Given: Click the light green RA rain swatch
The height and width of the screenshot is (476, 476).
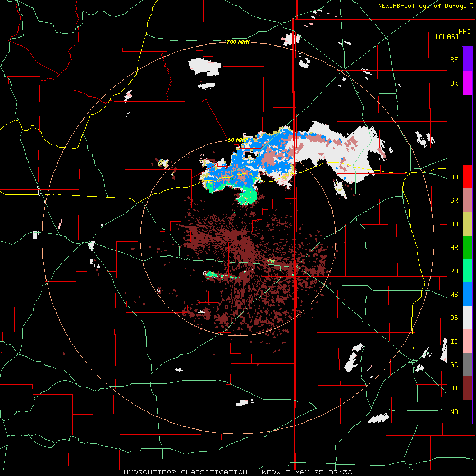Looking at the screenshot, I should point(467,271).
